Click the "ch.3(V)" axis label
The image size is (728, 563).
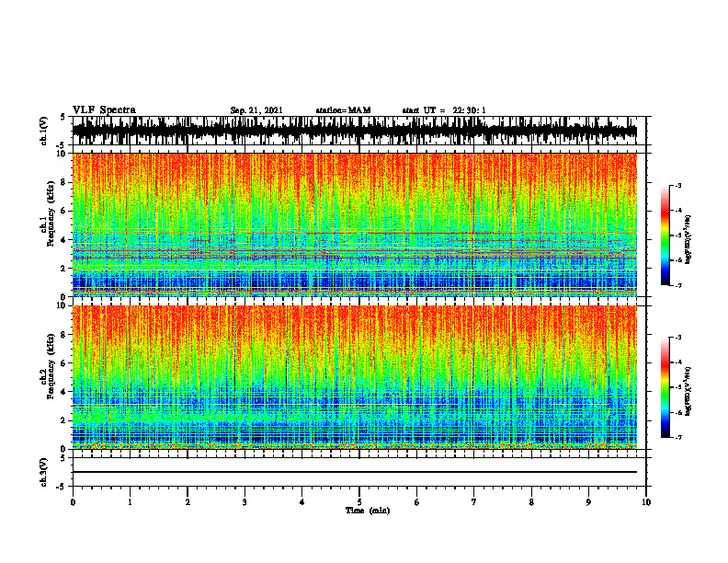coord(44,472)
